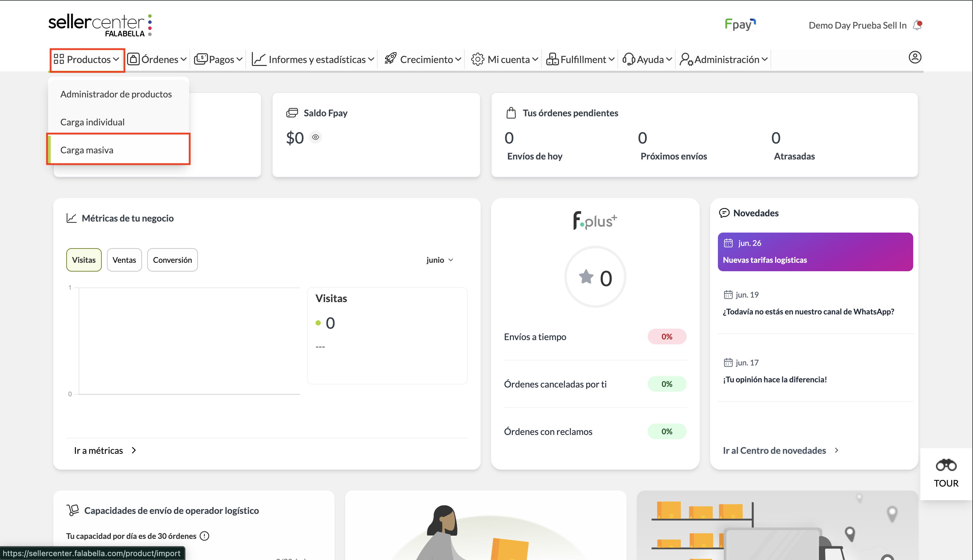Viewport: 973px width, 560px height.
Task: Click the star rating icon in F.plus
Action: pyautogui.click(x=586, y=276)
